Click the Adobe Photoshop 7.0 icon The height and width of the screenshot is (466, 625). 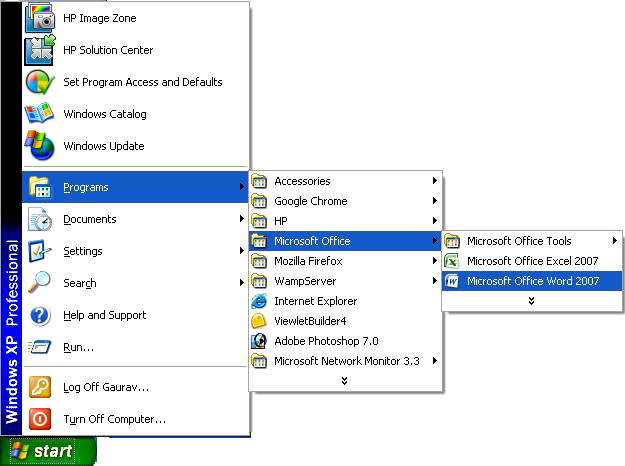[260, 341]
